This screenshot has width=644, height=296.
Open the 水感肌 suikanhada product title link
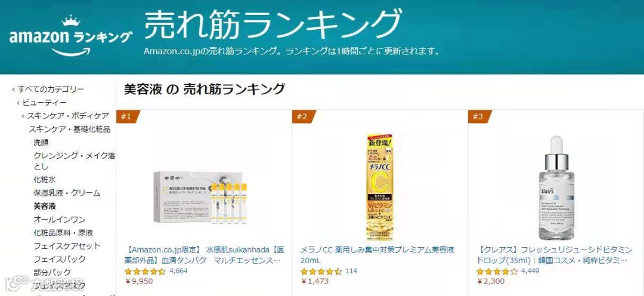point(204,255)
